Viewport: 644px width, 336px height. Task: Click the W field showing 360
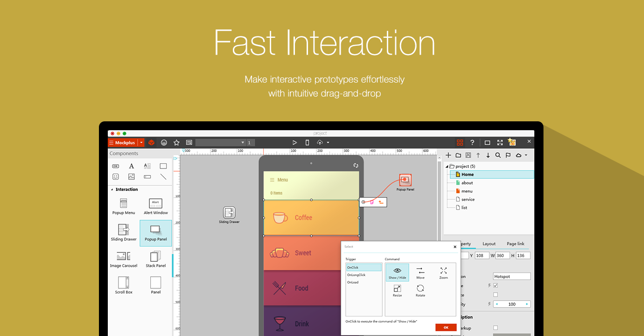pyautogui.click(x=503, y=255)
